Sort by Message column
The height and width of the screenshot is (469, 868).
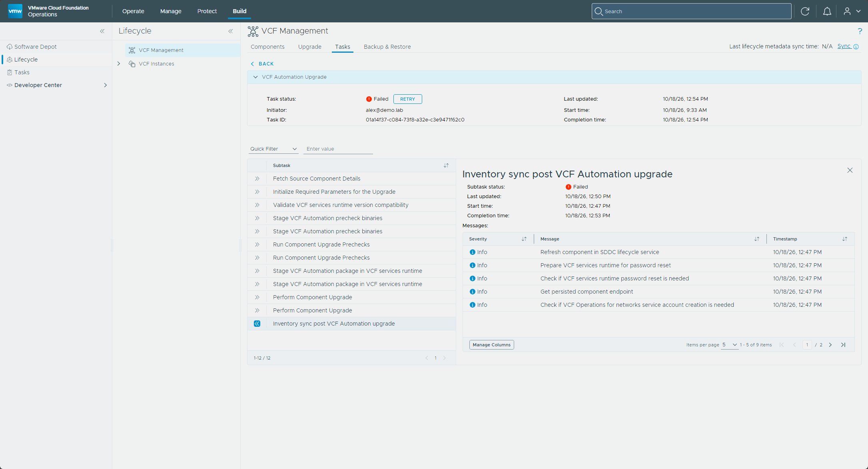(x=757, y=239)
